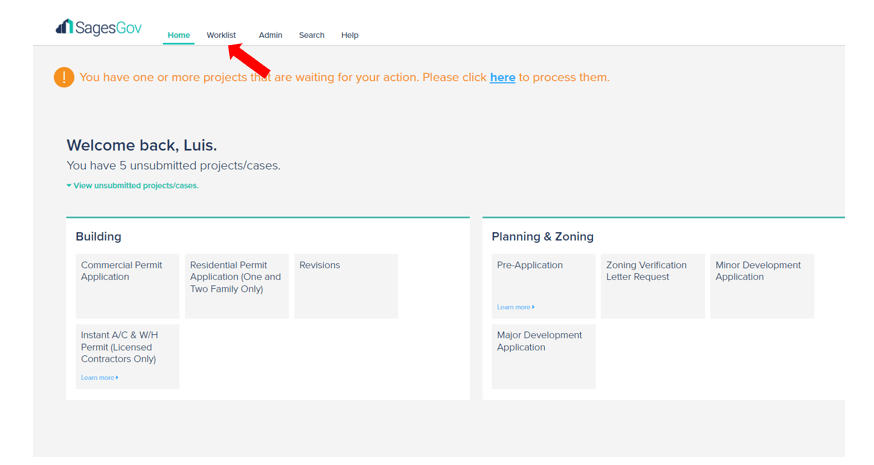Image resolution: width=874 pixels, height=465 pixels.
Task: Open the Home tab
Action: pos(179,35)
